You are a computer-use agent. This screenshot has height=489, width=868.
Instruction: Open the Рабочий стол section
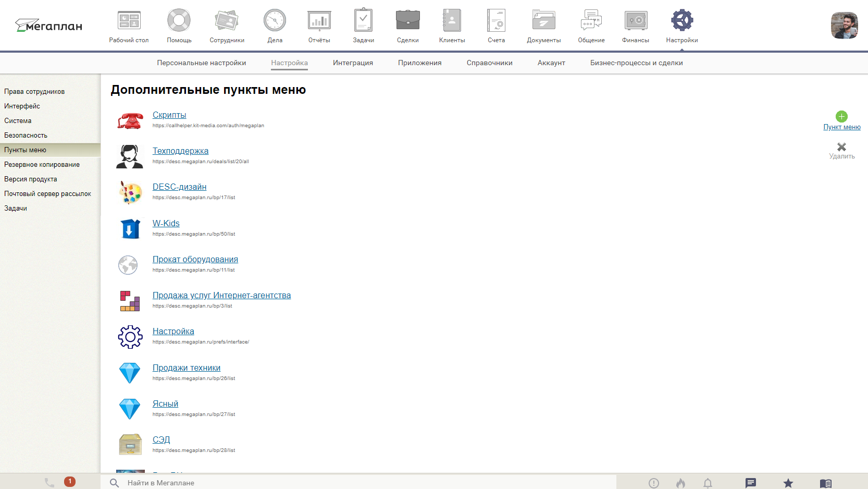[129, 26]
